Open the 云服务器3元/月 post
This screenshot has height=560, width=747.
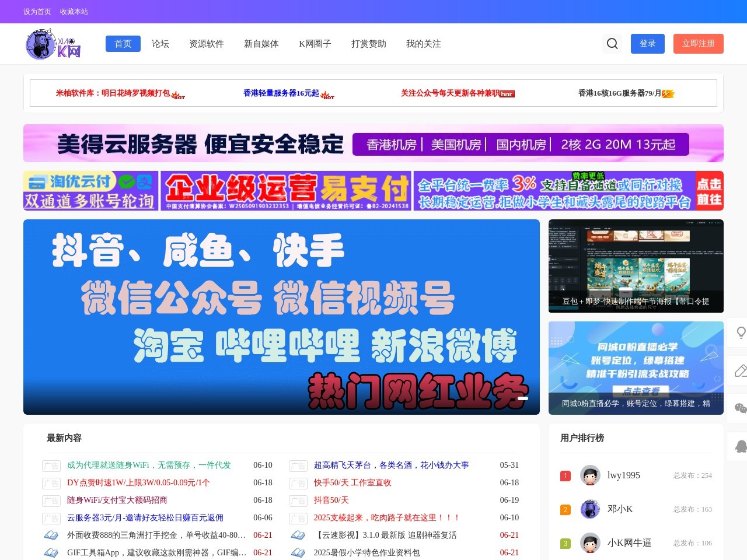(x=145, y=518)
